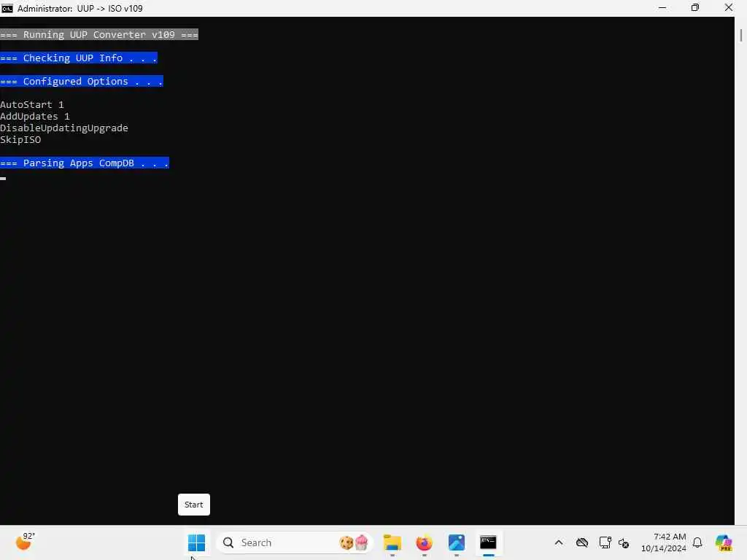Click the 'DisableUpdatingUpgrade' text

click(x=64, y=128)
